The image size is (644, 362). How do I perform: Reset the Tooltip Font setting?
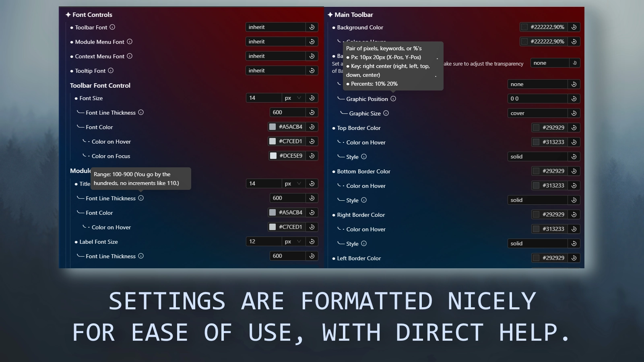point(312,71)
